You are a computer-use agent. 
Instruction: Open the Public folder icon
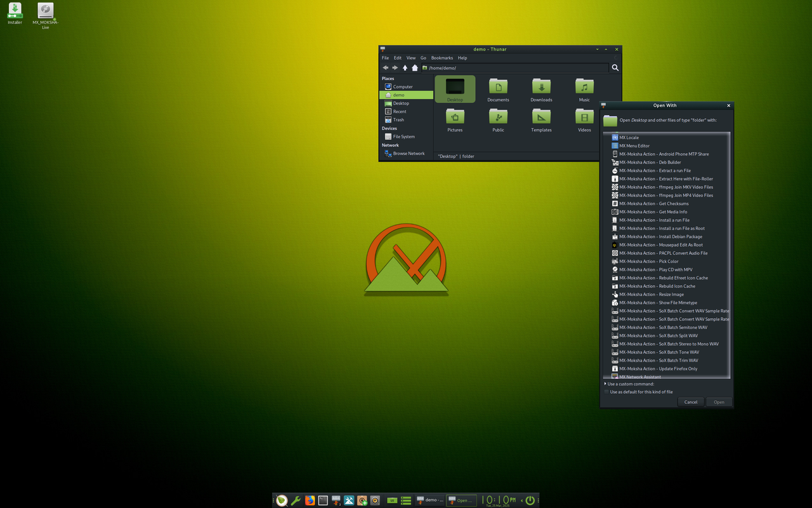click(498, 117)
